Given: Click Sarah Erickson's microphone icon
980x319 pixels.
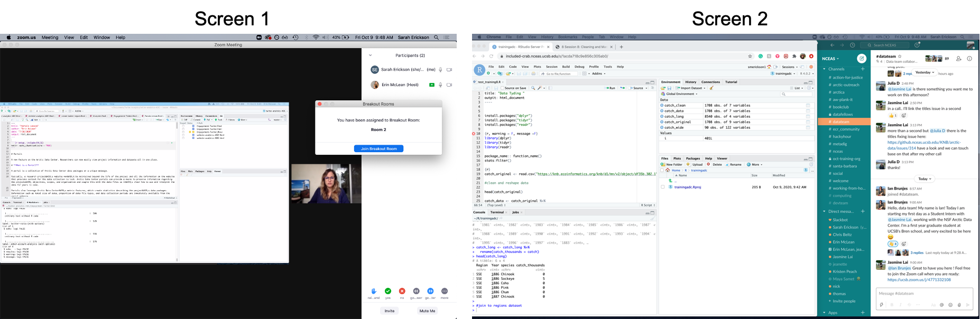Looking at the screenshot, I should click(x=440, y=70).
